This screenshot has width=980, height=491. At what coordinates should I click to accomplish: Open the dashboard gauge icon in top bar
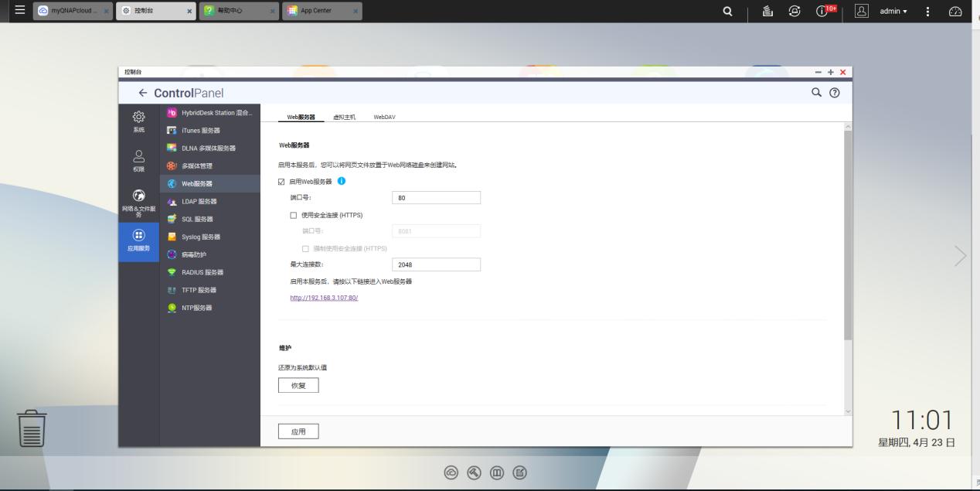click(955, 11)
